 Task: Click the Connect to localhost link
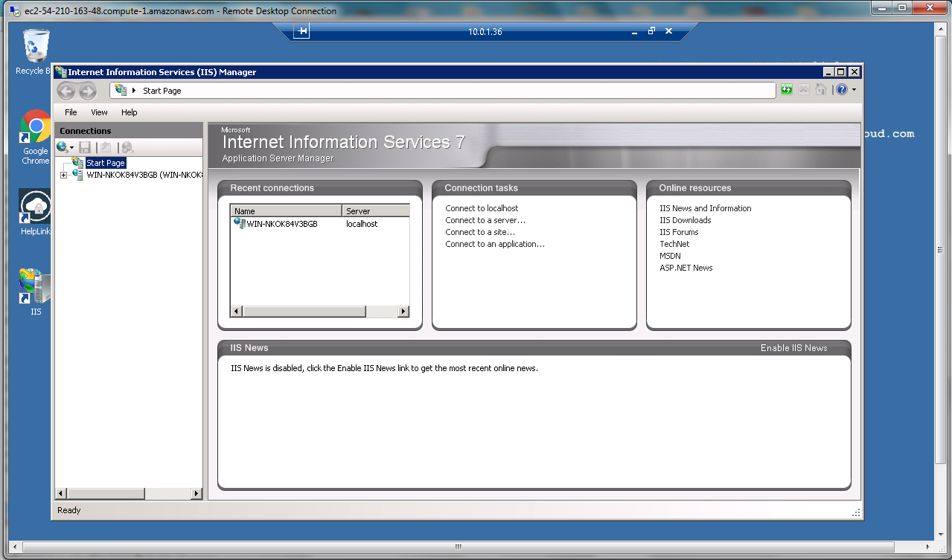click(x=482, y=208)
